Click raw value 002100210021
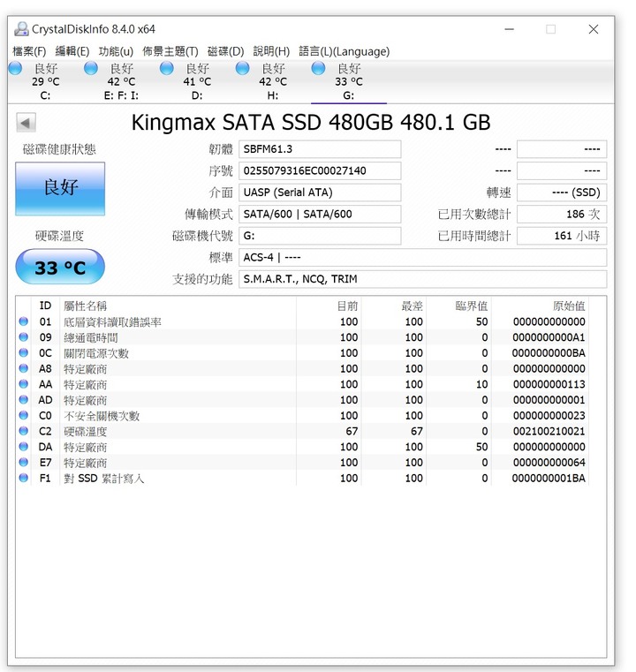 (x=549, y=431)
